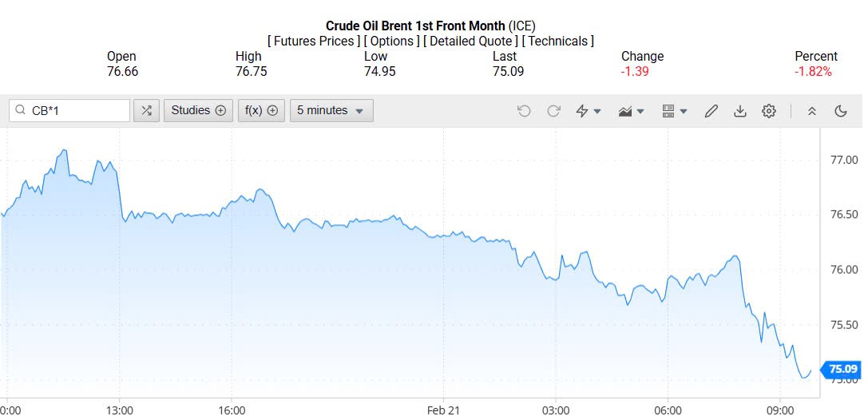Open the pencil drawing tool
This screenshot has height=420, width=868.
711,111
